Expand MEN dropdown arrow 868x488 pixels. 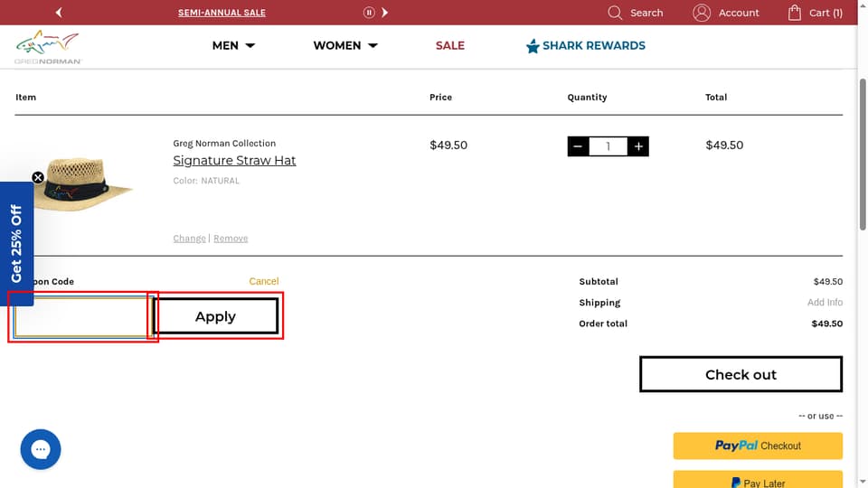click(x=250, y=46)
